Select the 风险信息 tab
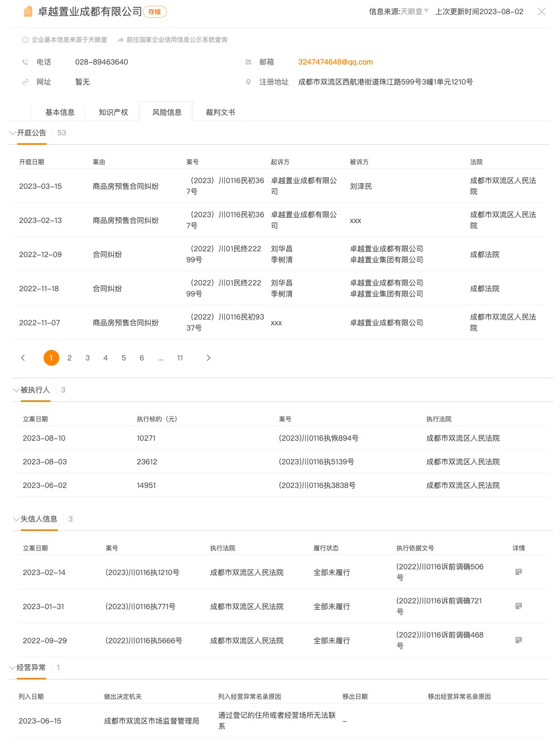 point(167,112)
